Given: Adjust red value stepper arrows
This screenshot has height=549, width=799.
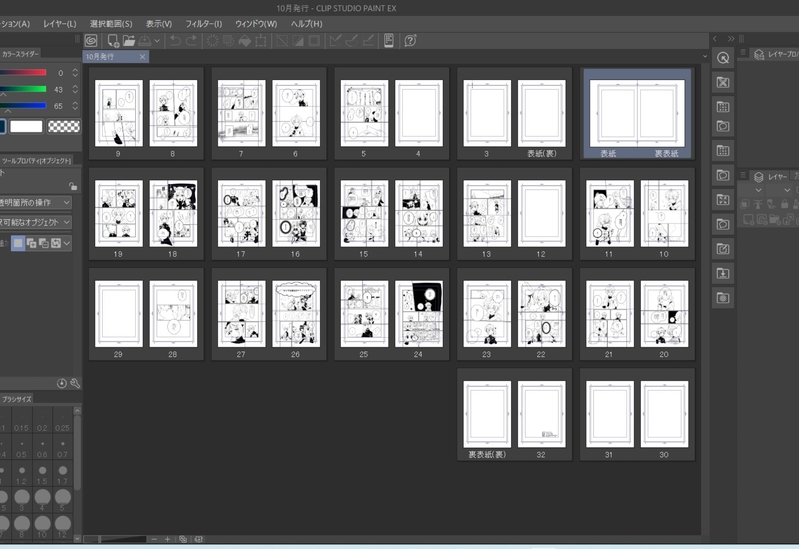Looking at the screenshot, I should point(75,73).
